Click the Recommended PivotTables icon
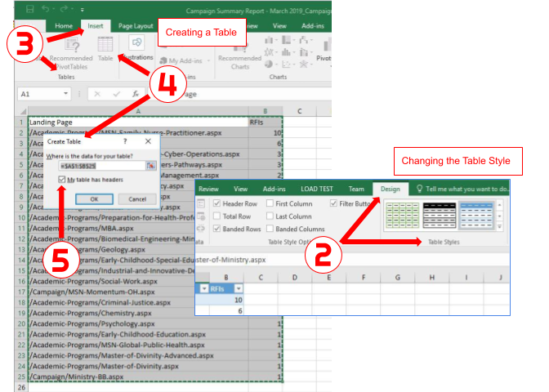 click(72, 45)
